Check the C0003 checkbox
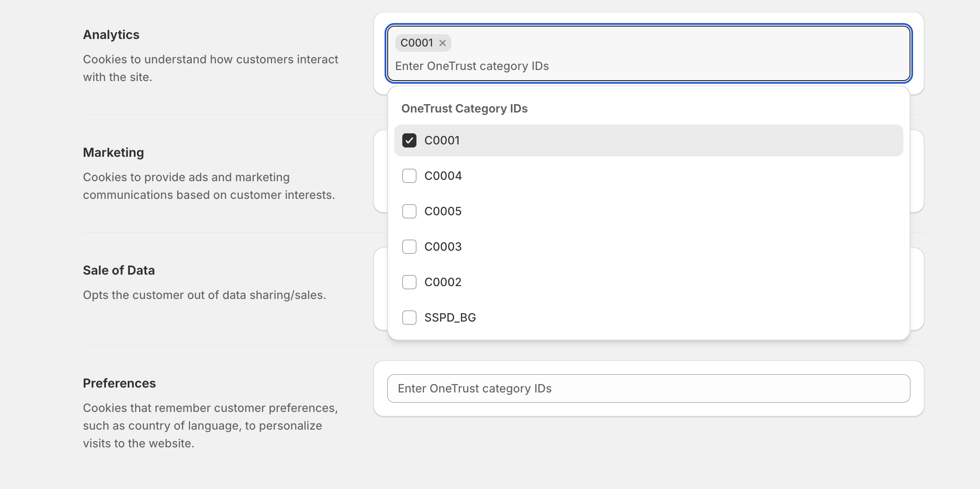 (x=409, y=247)
